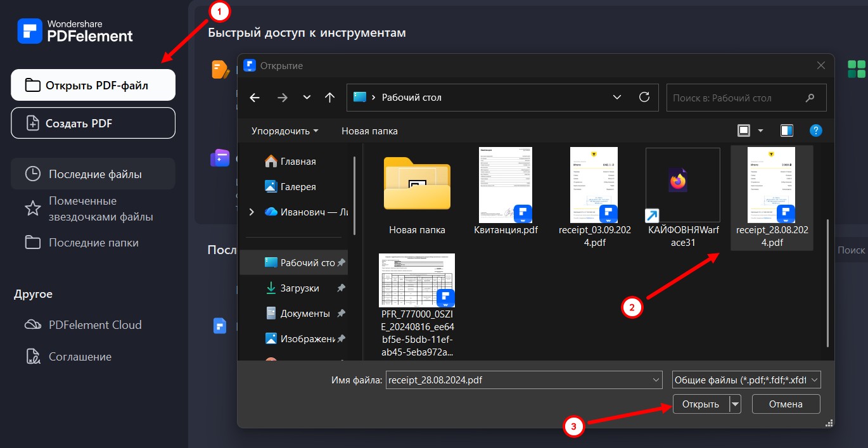Click the Отмена button
The width and height of the screenshot is (868, 448).
pyautogui.click(x=786, y=404)
